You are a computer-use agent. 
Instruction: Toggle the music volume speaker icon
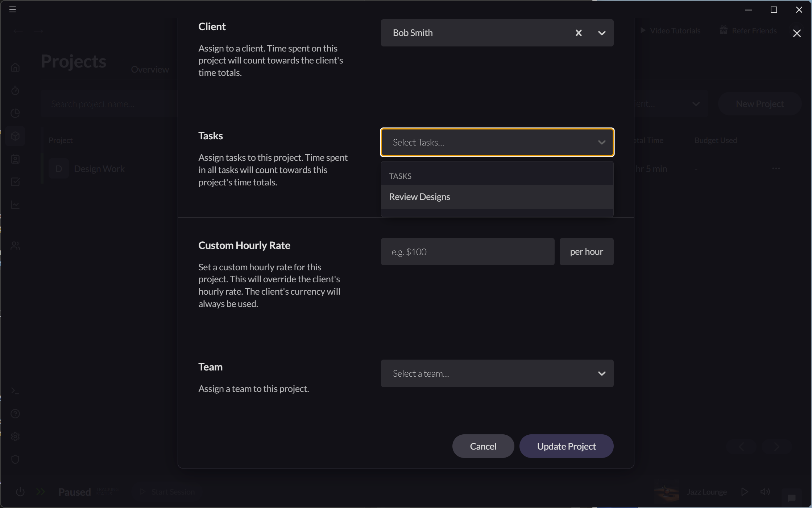pos(765,492)
